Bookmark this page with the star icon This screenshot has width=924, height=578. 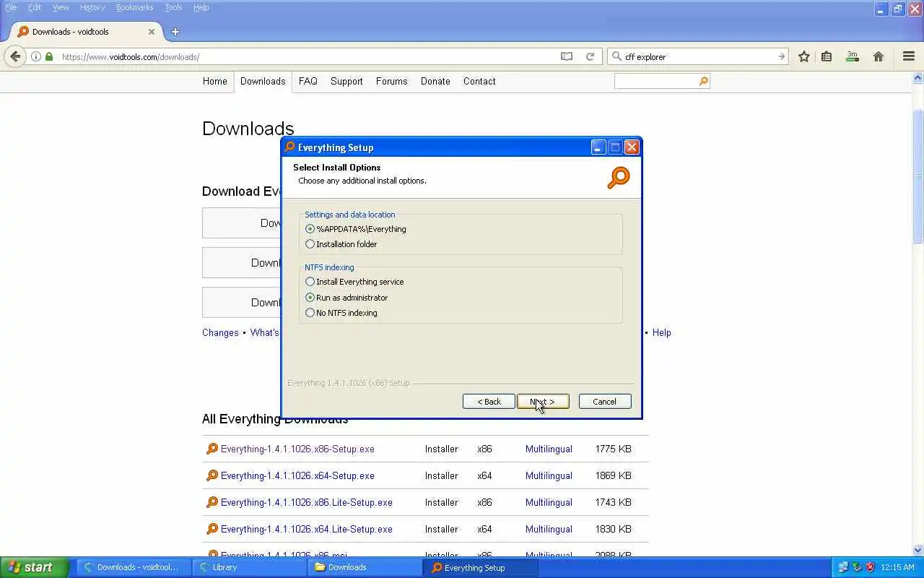803,56
